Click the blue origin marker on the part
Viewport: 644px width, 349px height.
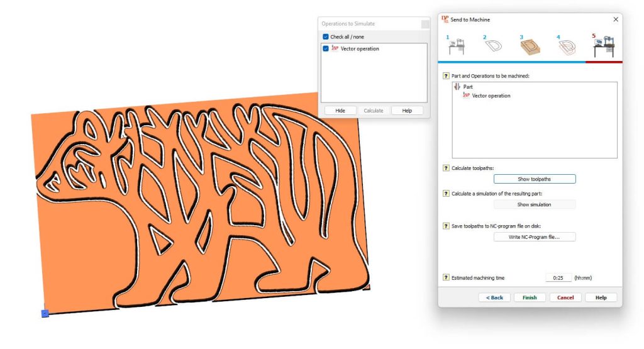click(45, 313)
